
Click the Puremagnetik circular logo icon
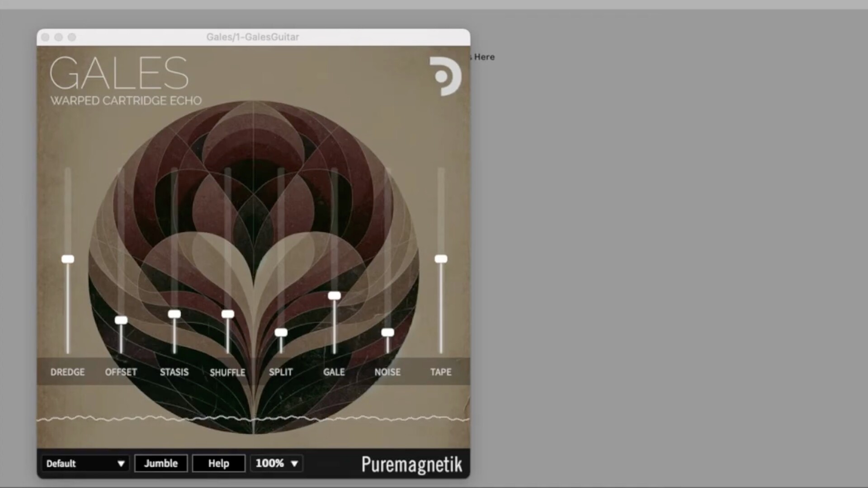445,76
